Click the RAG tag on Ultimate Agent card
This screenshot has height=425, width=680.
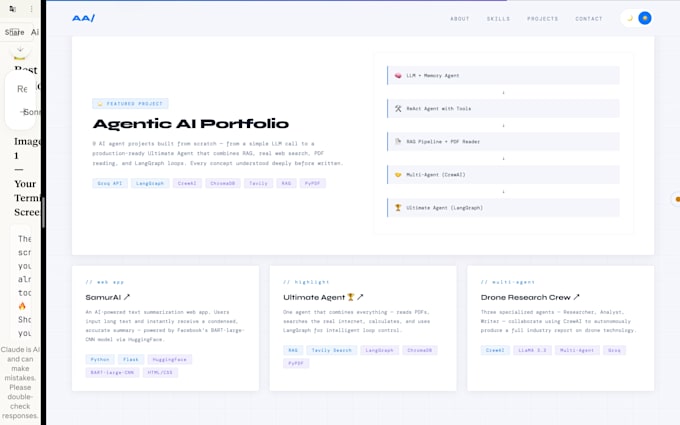[x=293, y=350]
